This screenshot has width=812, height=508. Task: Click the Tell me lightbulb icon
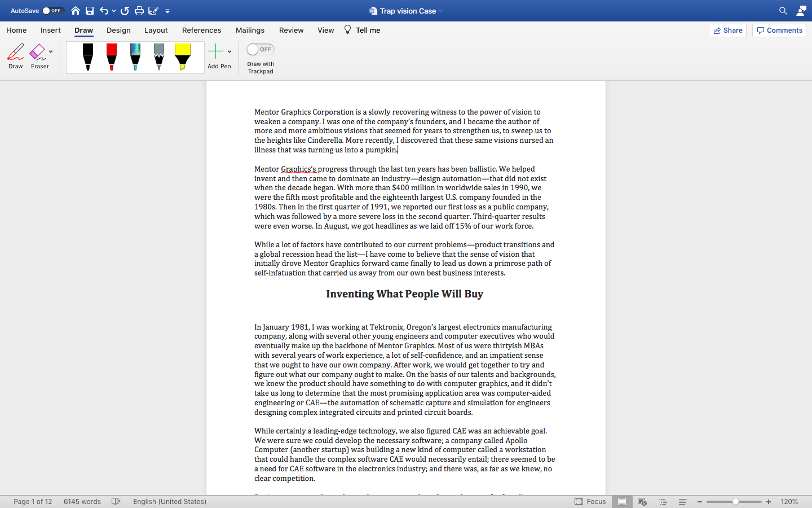(347, 29)
